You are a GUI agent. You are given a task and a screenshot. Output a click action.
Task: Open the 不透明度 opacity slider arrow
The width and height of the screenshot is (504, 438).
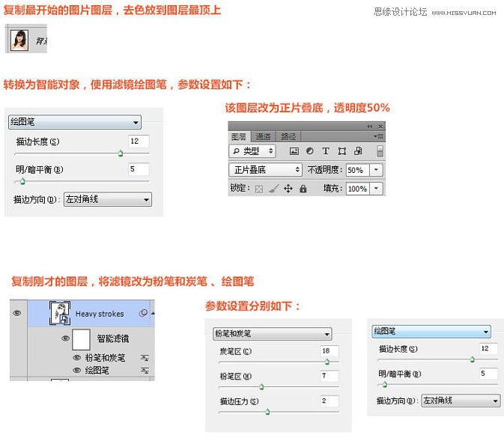[x=376, y=170]
